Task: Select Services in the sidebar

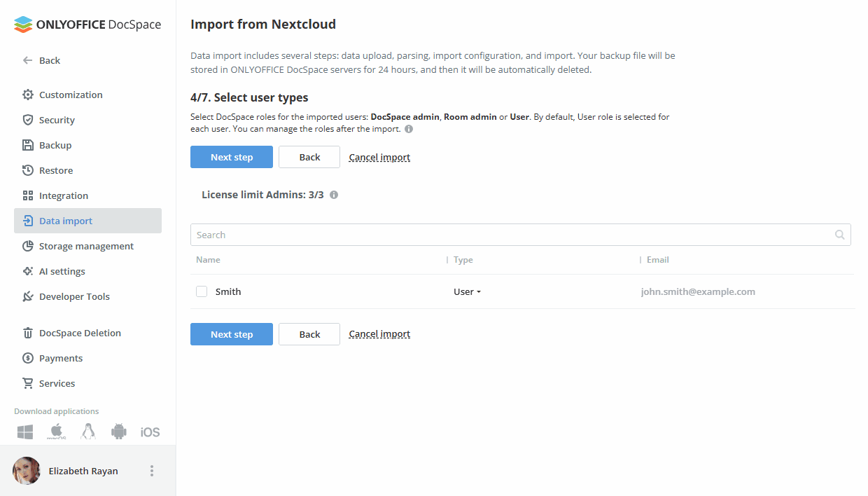Action: click(57, 383)
